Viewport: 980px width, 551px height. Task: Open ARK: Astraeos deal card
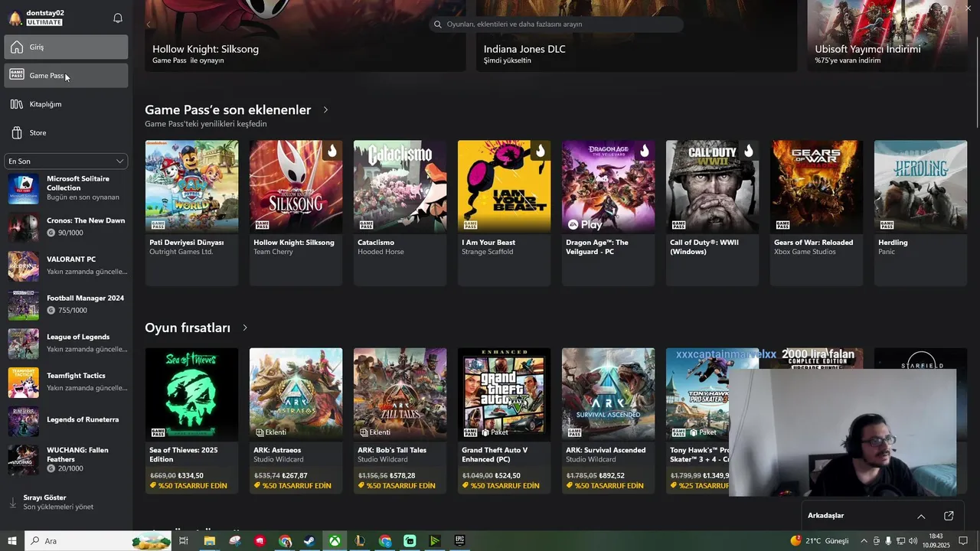click(296, 421)
